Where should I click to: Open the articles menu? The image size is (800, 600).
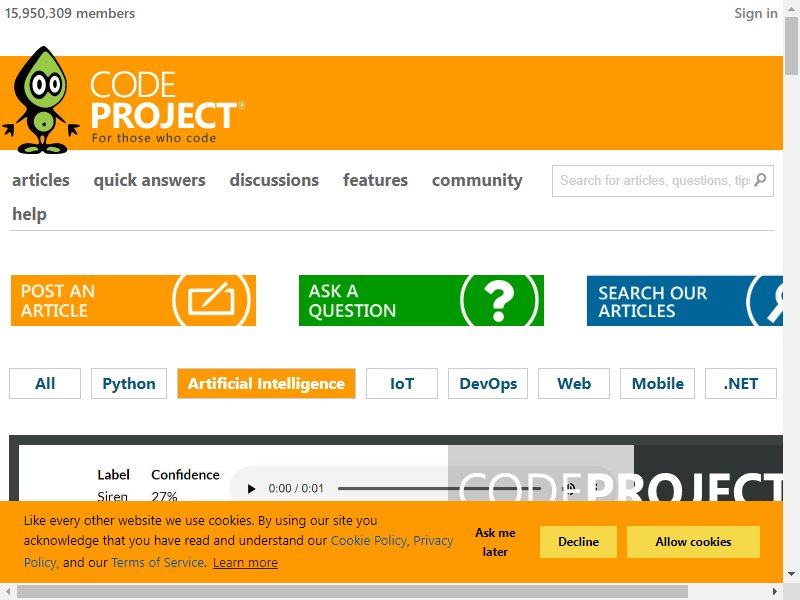click(41, 180)
